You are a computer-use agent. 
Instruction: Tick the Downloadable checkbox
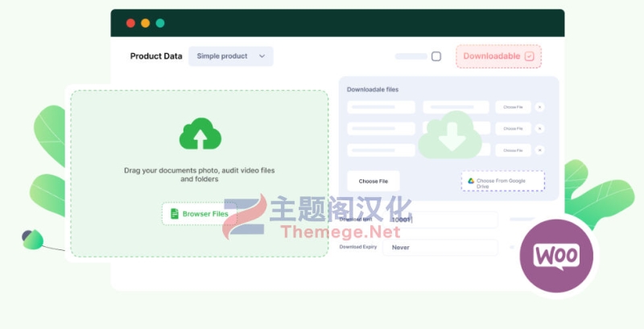coord(530,56)
